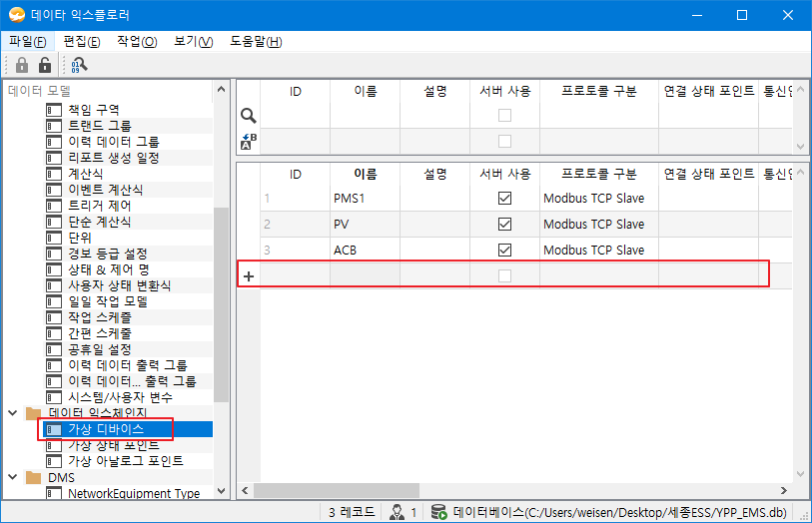This screenshot has height=523, width=812.
Task: Click the closed padlock lock icon
Action: pyautogui.click(x=22, y=65)
